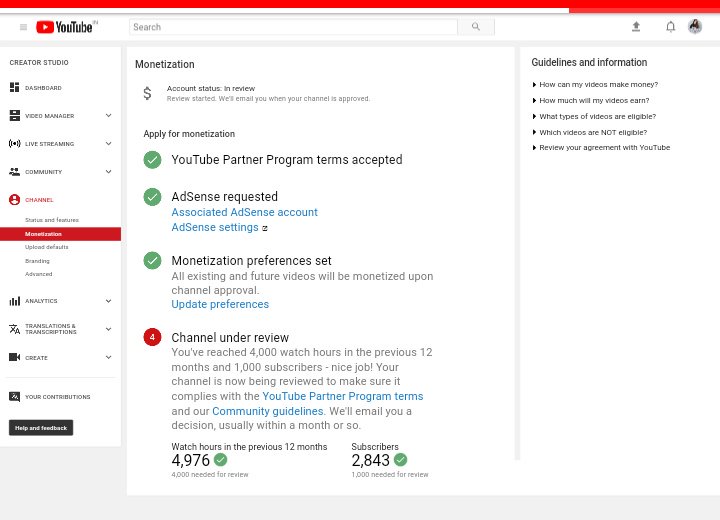
Task: Click green check next to 2,843 subscribers
Action: point(400,459)
